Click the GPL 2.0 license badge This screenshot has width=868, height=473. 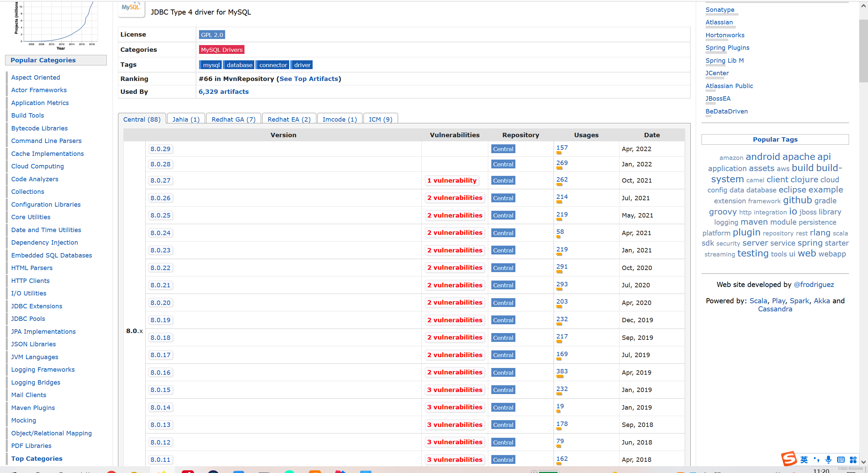click(x=212, y=35)
